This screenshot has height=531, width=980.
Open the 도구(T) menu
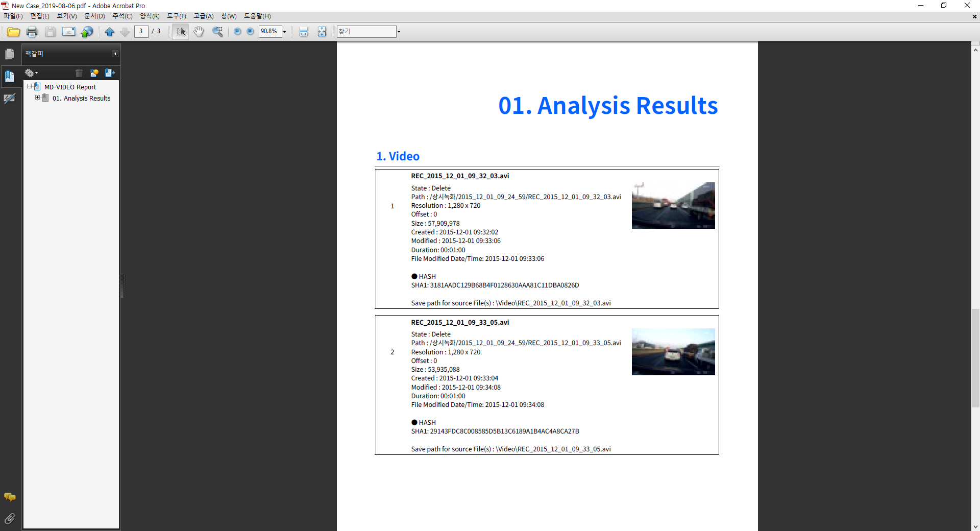click(x=176, y=16)
